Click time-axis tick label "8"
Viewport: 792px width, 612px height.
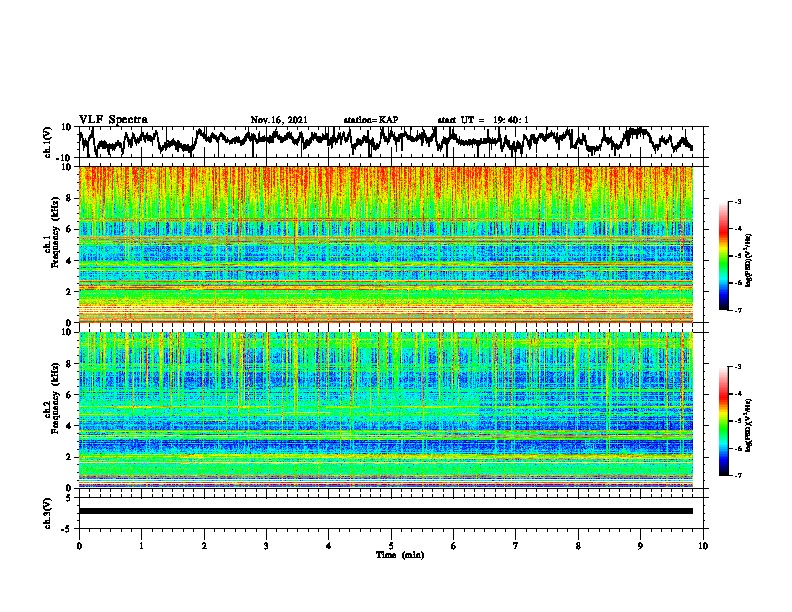[578, 546]
